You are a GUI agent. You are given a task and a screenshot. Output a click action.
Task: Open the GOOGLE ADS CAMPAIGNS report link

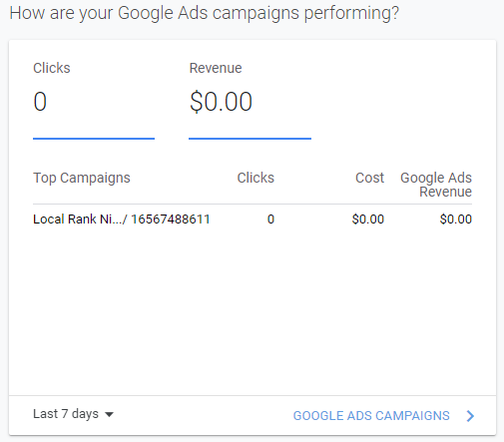tap(371, 416)
